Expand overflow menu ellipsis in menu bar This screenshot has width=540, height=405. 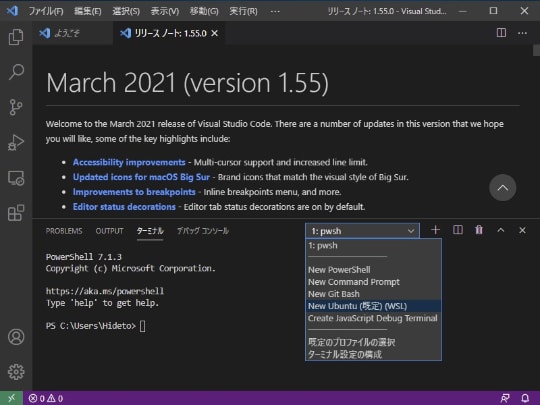[275, 11]
